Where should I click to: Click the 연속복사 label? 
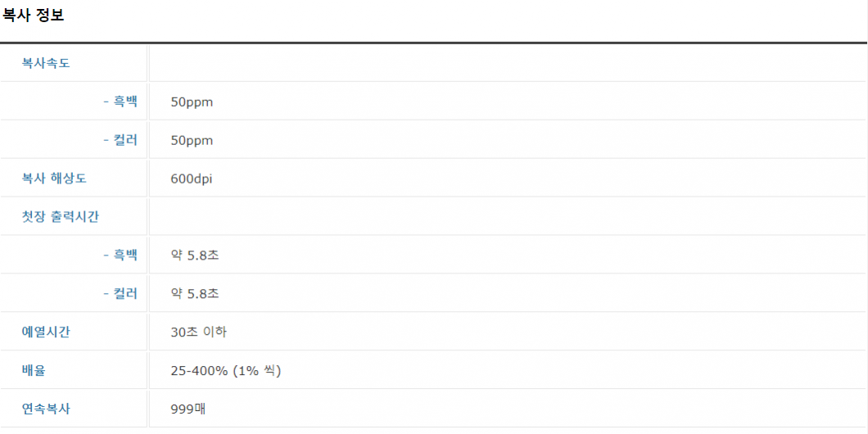pyautogui.click(x=46, y=409)
